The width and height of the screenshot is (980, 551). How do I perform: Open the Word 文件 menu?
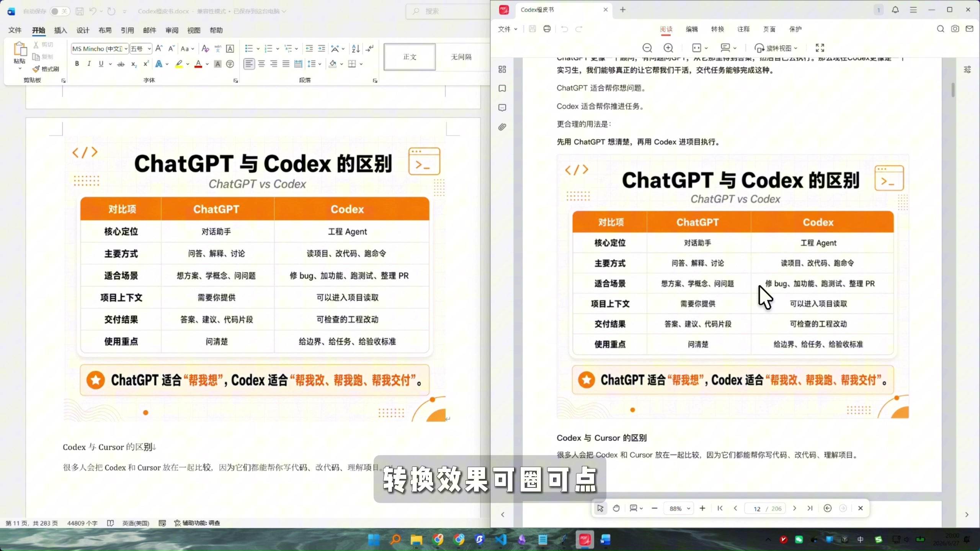click(15, 30)
